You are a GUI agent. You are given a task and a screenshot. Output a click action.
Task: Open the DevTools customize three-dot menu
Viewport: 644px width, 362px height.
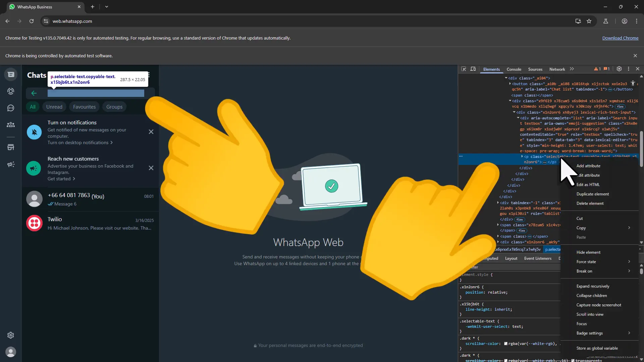coord(629,69)
